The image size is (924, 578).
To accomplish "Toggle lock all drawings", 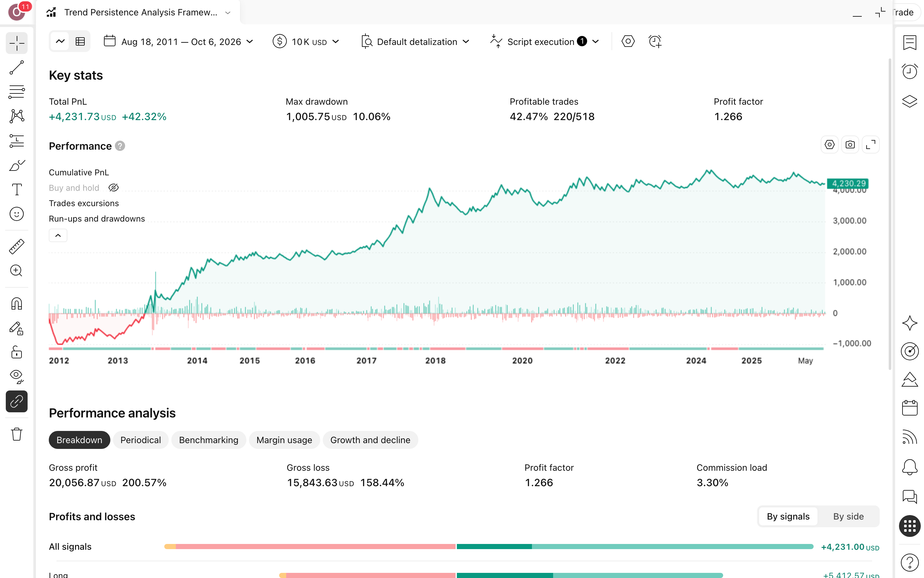I will tap(16, 353).
